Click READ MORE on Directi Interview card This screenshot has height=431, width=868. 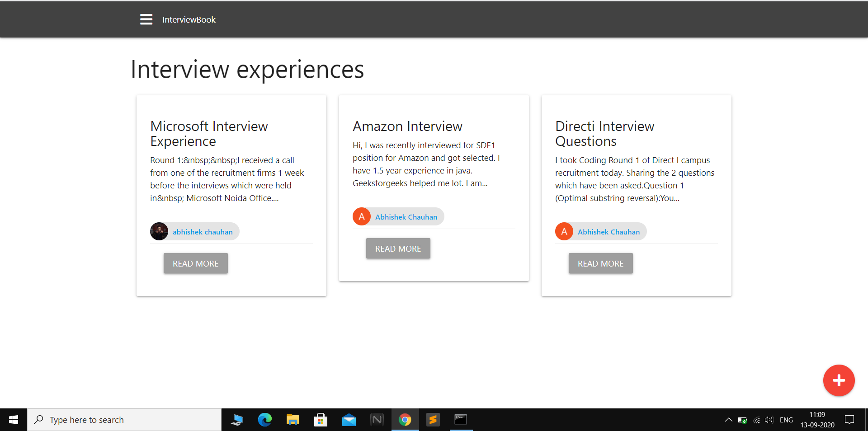(601, 263)
